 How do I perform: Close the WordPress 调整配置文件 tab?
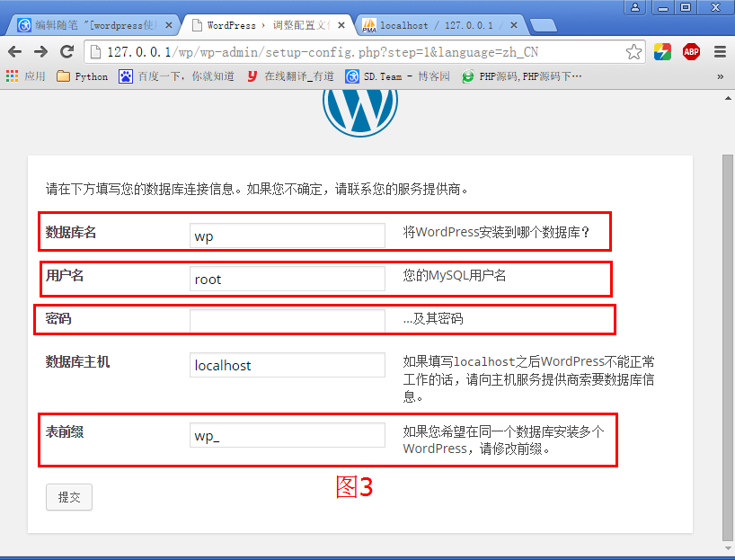(341, 25)
